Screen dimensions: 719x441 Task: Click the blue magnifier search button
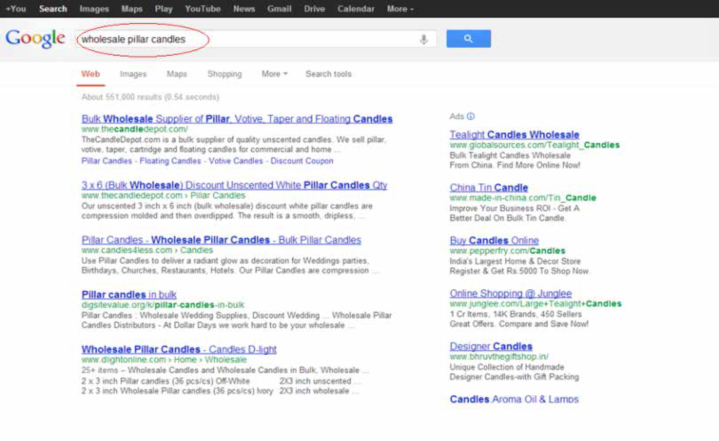click(x=468, y=39)
